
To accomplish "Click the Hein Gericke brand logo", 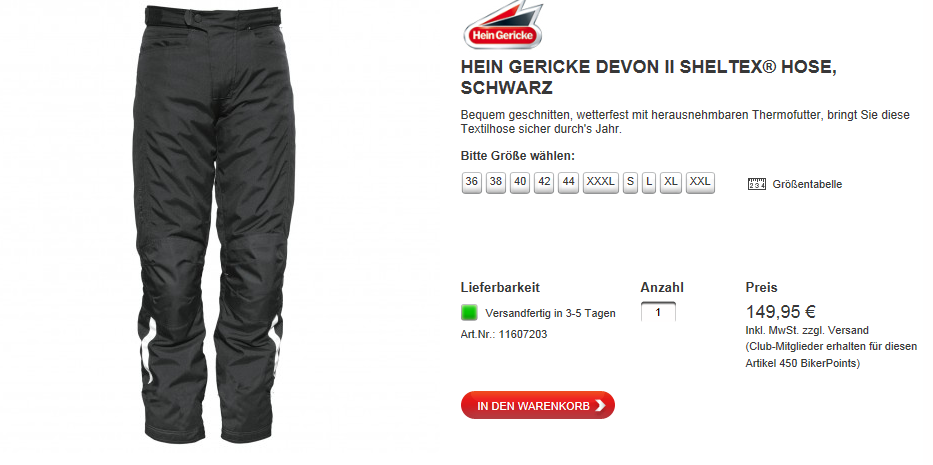I will 503,26.
